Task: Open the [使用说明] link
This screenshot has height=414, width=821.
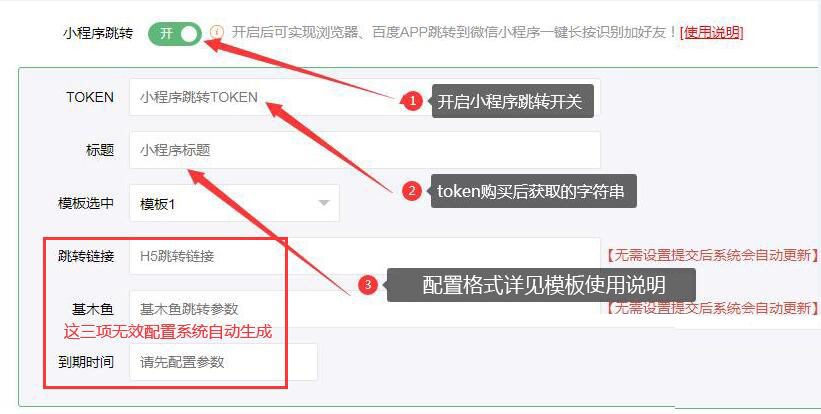Action: click(712, 33)
